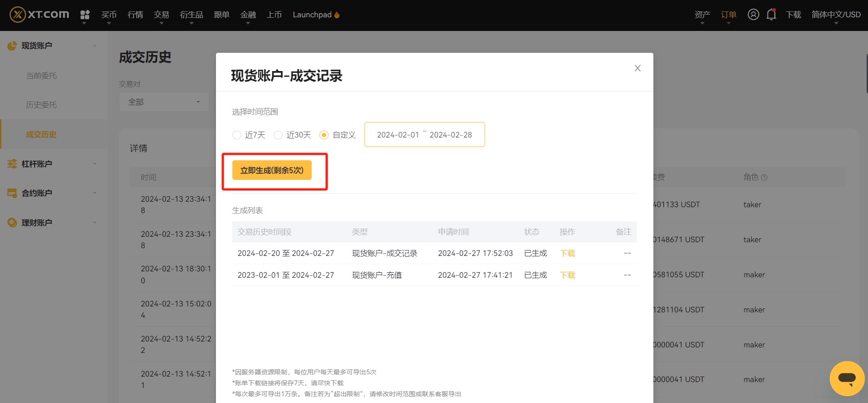Open the 金融 top menu
The width and height of the screenshot is (868, 403).
coord(248,15)
